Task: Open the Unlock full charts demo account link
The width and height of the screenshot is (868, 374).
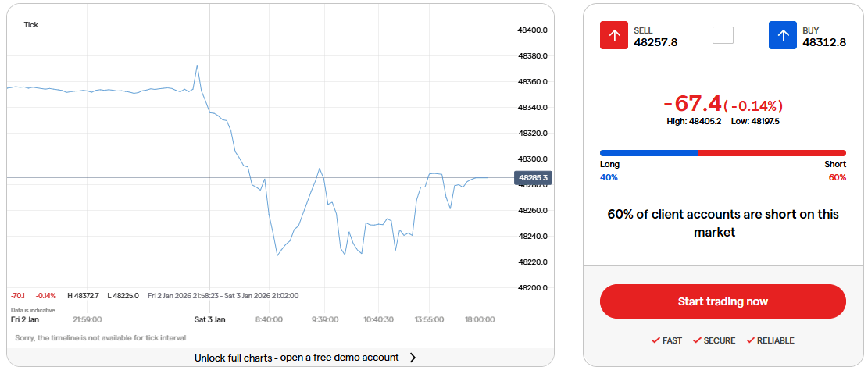Action: click(297, 358)
